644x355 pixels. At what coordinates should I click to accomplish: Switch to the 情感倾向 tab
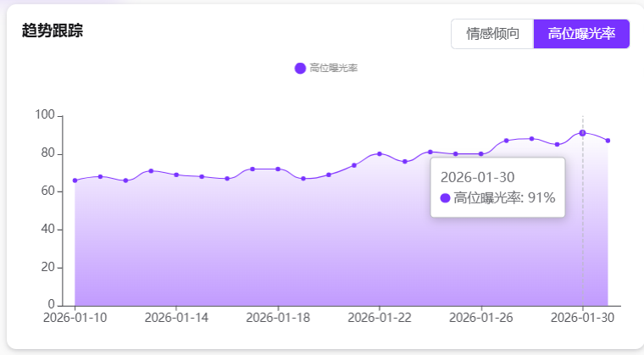[492, 34]
